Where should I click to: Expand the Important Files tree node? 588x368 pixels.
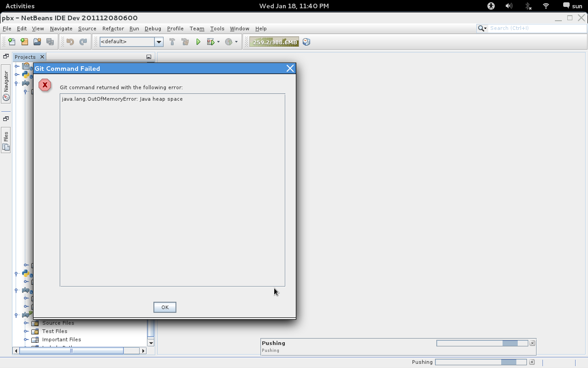click(26, 339)
